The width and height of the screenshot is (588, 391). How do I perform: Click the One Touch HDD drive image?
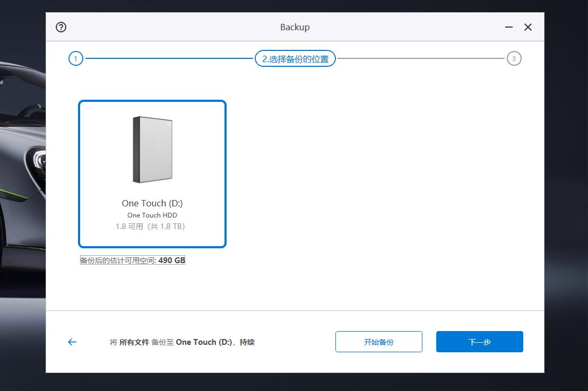click(x=152, y=150)
